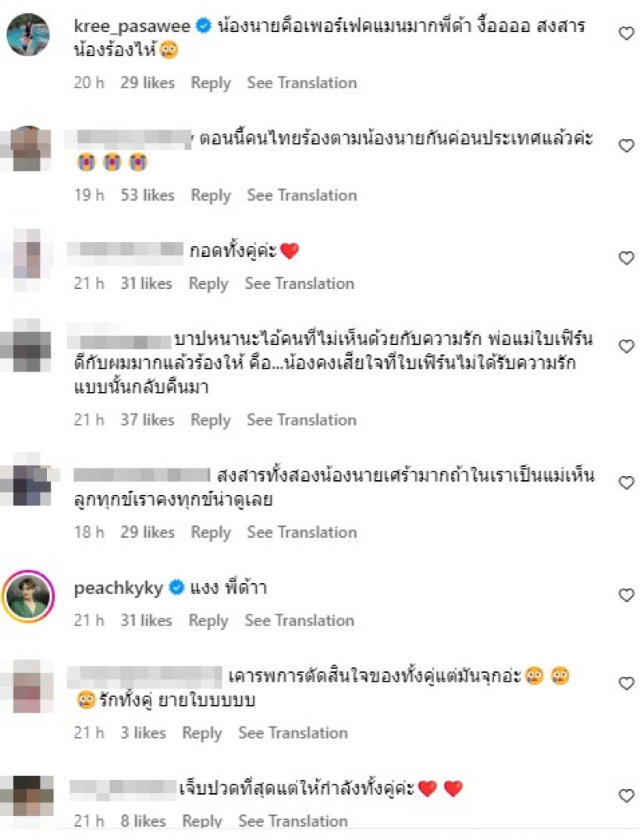The width and height of the screenshot is (640, 840).
Task: Heart the long comment with 37 likes
Action: [x=626, y=346]
